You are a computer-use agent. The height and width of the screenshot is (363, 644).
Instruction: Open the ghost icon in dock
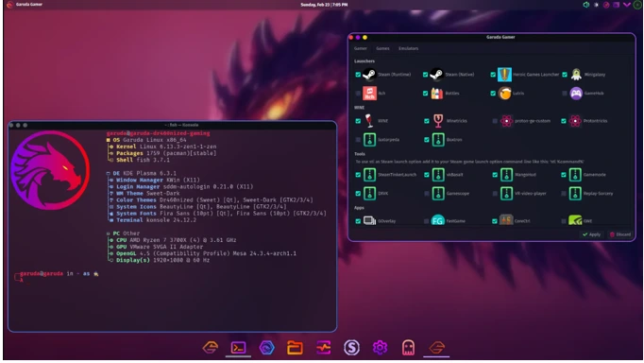(408, 348)
